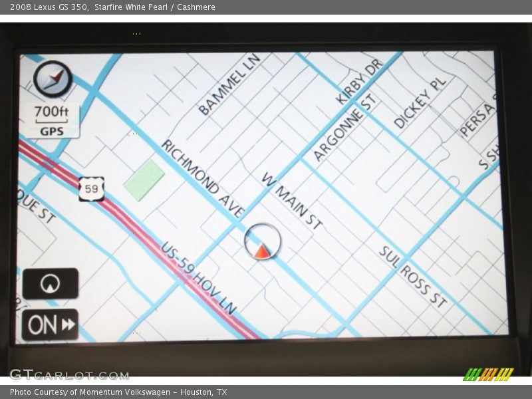Tap the W MAIN ST street label
532x399 pixels.
(292, 201)
